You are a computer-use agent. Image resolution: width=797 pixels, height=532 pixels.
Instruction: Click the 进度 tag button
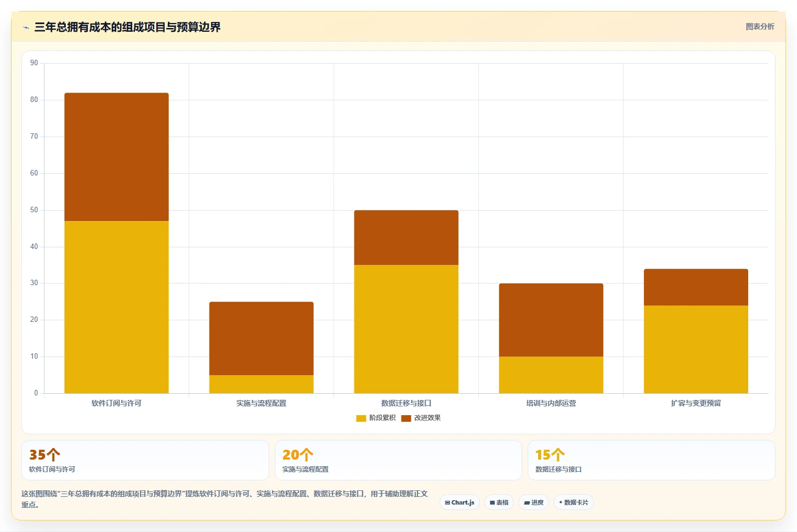coord(534,502)
